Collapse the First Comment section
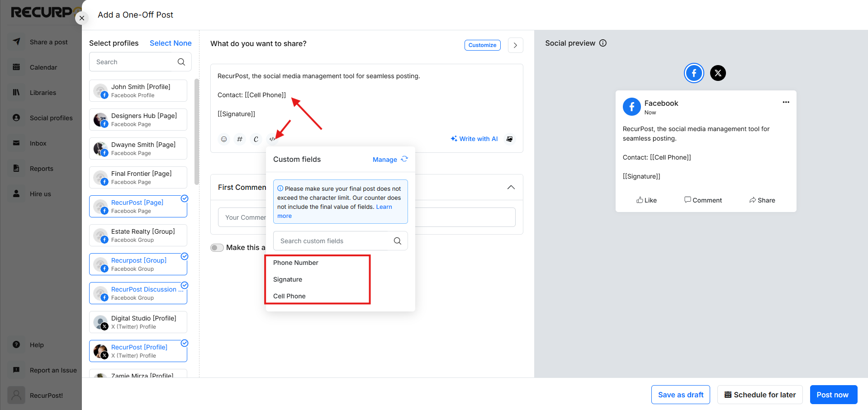 coord(511,187)
